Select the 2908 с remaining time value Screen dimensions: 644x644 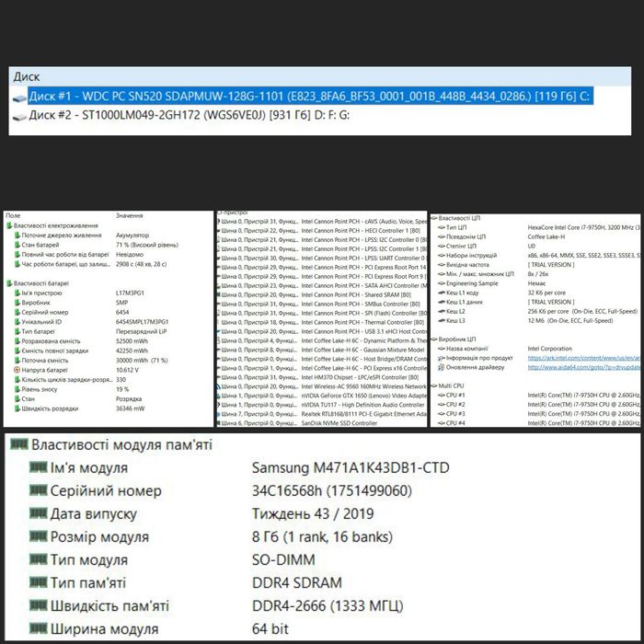(142, 264)
